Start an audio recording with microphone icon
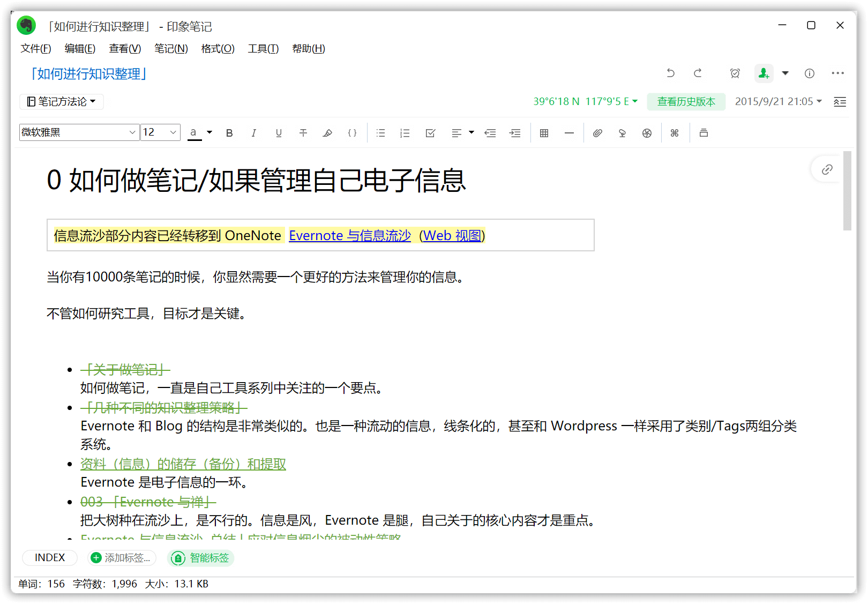 622,133
